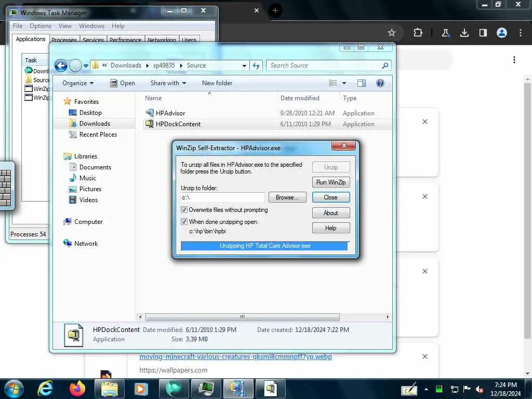Click the About button in WinZip dialog
532x399 pixels.
[x=331, y=212]
